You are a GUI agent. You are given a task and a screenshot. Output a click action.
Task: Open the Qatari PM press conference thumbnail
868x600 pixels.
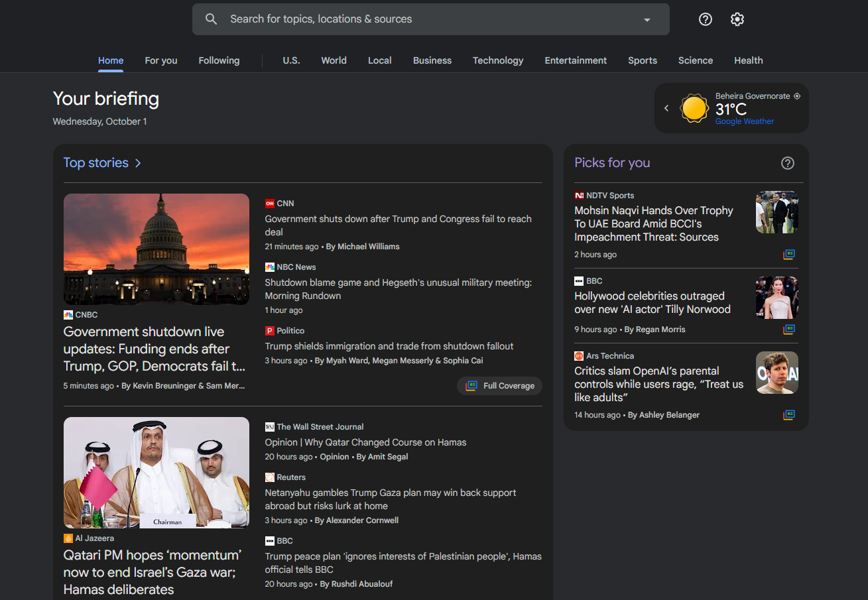point(156,473)
